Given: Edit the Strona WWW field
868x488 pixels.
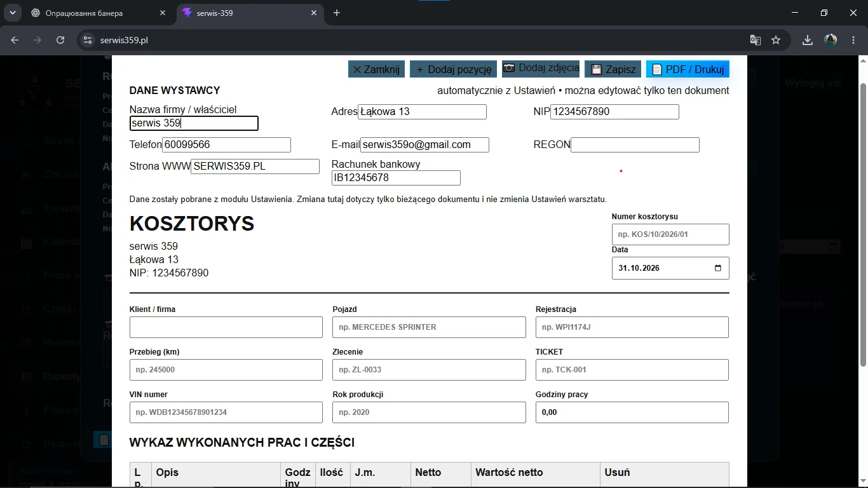Looking at the screenshot, I should click(255, 166).
